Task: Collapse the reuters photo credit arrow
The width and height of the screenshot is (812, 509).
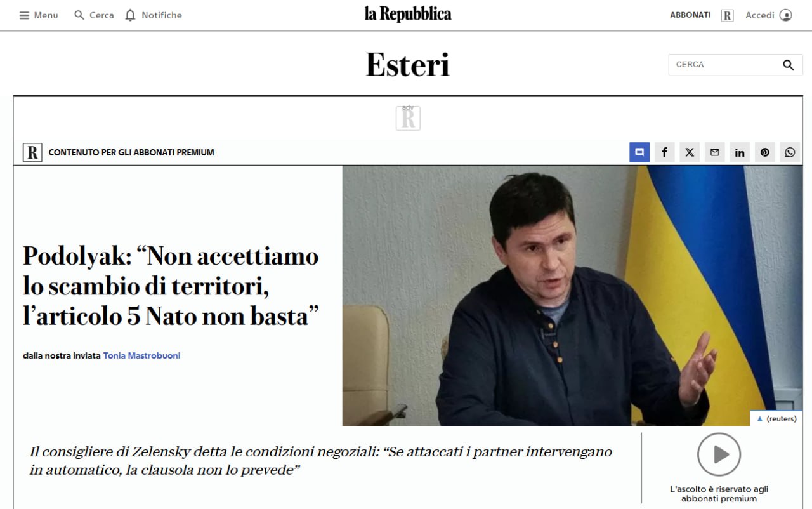Action: click(760, 419)
